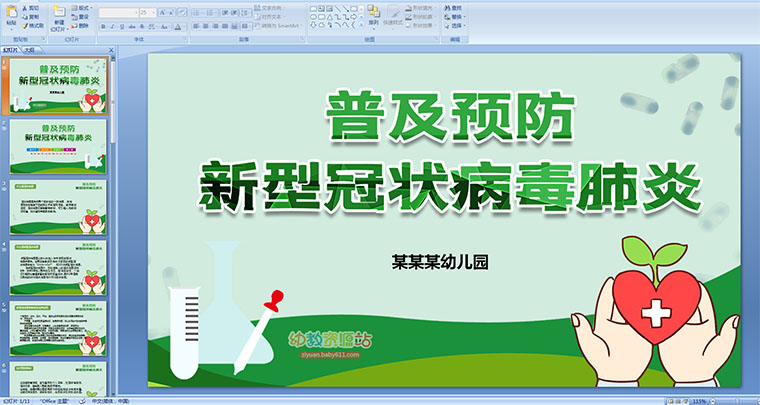Screen dimensions: 760x405
Task: Switch to the Outline (大纲) tab
Action: click(30, 48)
